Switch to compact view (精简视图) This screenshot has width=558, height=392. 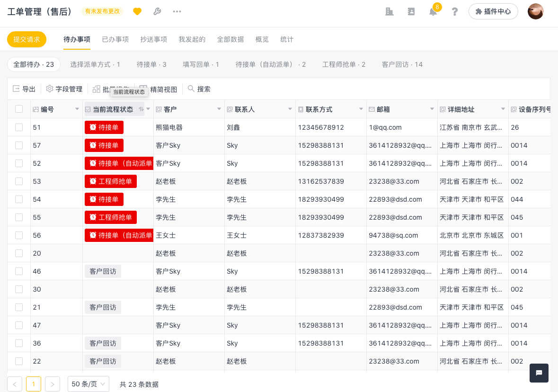[159, 89]
